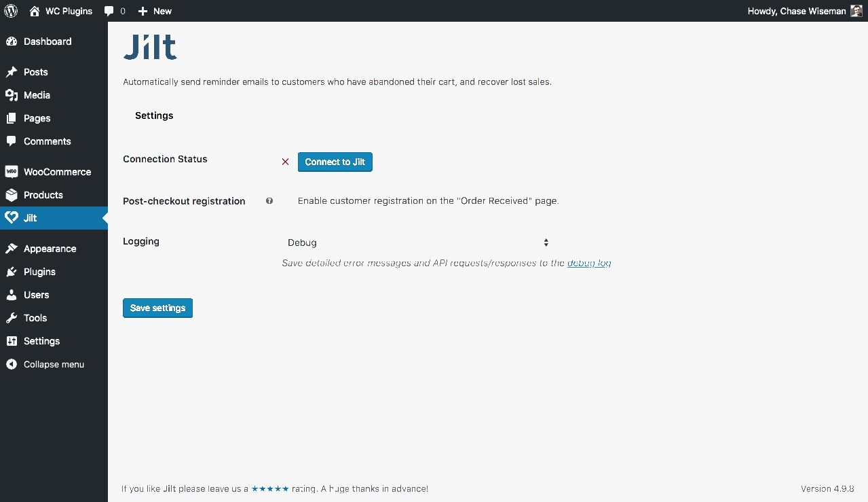Image resolution: width=868 pixels, height=502 pixels.
Task: Open the comments bubble in admin bar
Action: click(109, 12)
